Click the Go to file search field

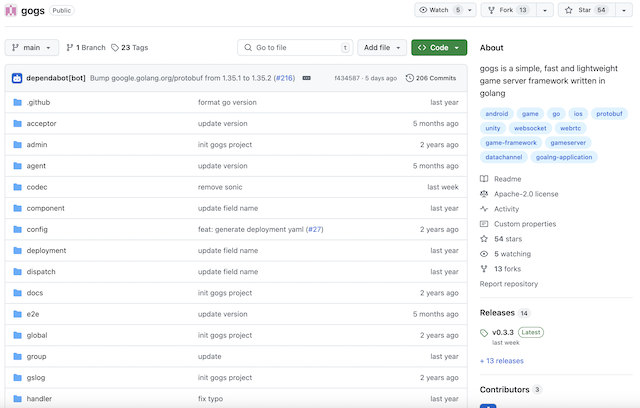click(x=295, y=48)
